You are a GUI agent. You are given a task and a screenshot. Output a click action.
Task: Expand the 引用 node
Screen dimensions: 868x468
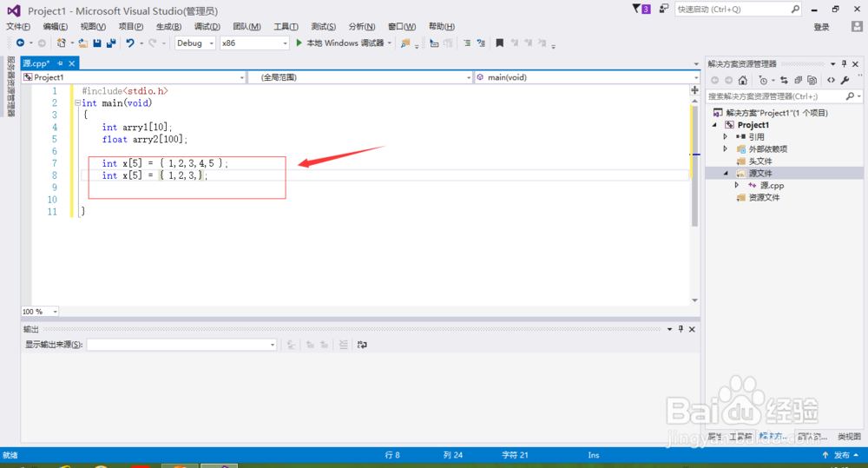click(x=725, y=137)
